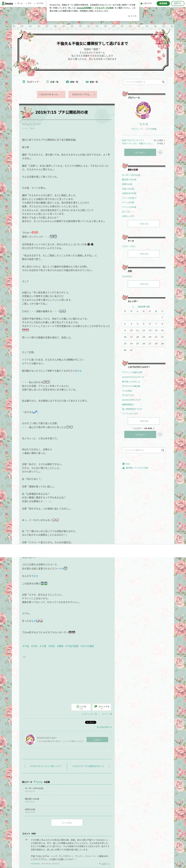
Task: Open recent article ナイショのお話
Action: tap(129, 207)
